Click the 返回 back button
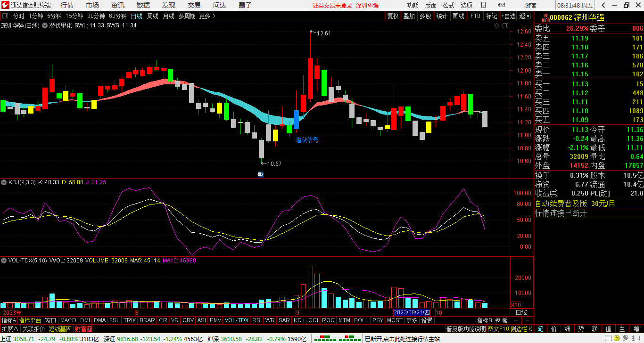Image resolution: width=644 pixels, height=343 pixels. click(x=525, y=16)
